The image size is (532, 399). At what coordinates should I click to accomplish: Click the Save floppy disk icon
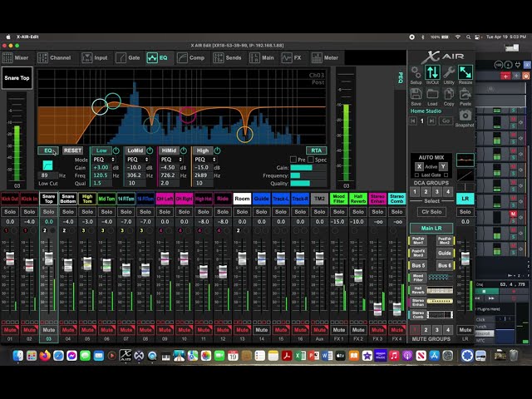[416, 94]
